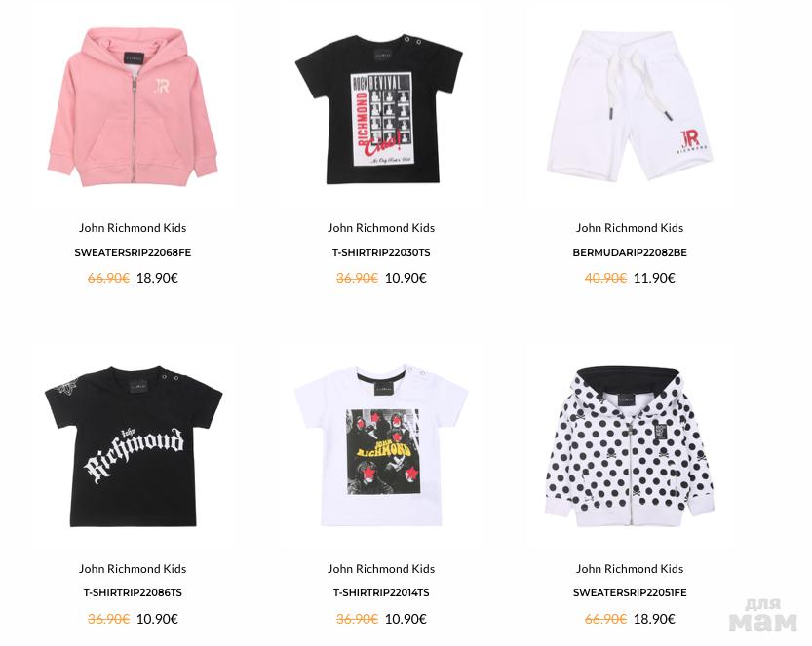Select product link BERMUDARIP22082BE
Viewport: 812px width, 646px height.
630,253
